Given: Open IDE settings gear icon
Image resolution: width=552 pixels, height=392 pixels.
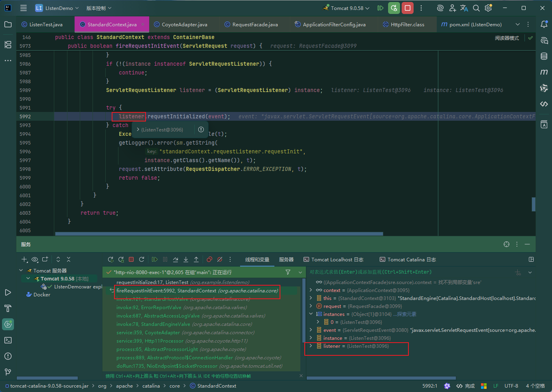Looking at the screenshot, I should tap(488, 8).
